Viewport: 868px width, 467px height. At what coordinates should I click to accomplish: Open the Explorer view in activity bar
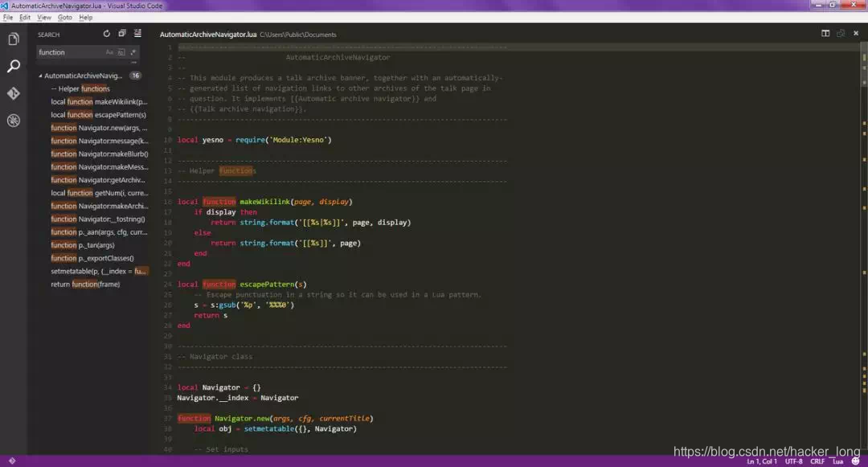point(14,39)
